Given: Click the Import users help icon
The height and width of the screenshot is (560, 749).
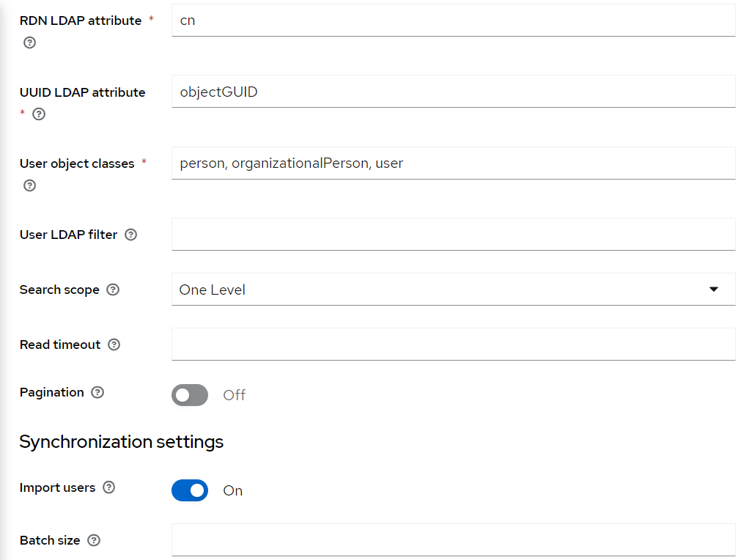Looking at the screenshot, I should (108, 487).
